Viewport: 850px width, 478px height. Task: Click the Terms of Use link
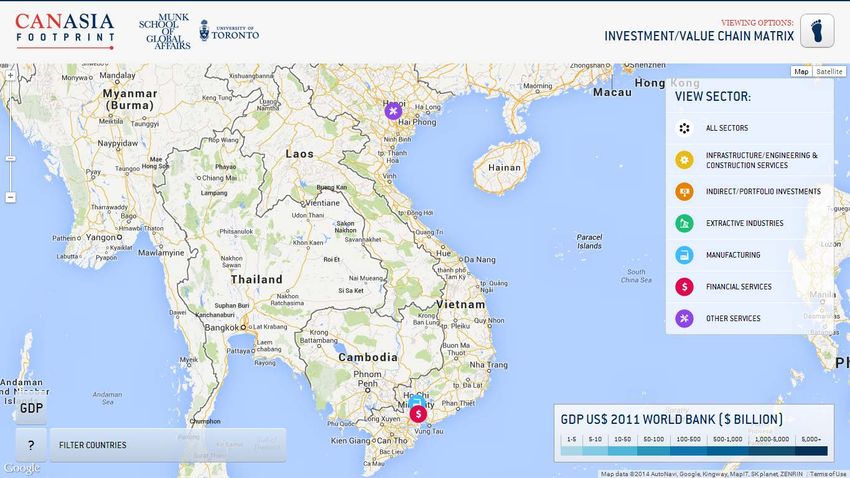829,474
